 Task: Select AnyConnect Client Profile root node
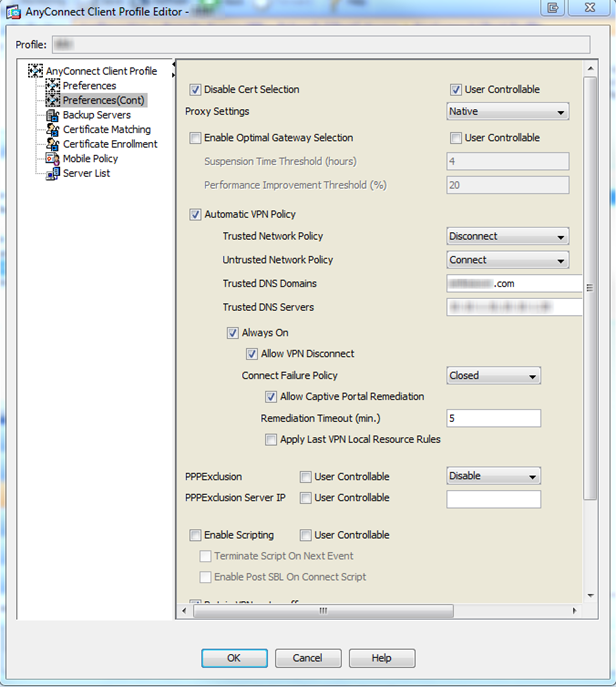pos(101,71)
